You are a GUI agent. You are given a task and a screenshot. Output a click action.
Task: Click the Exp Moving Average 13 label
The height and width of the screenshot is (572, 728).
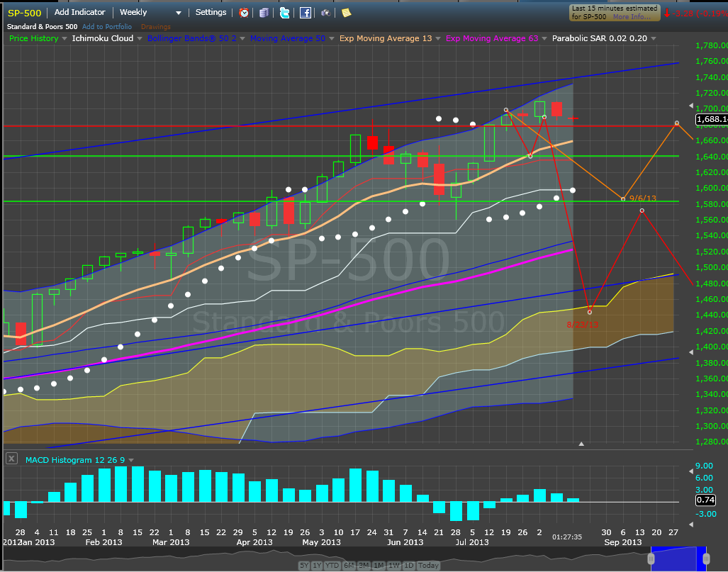point(386,38)
